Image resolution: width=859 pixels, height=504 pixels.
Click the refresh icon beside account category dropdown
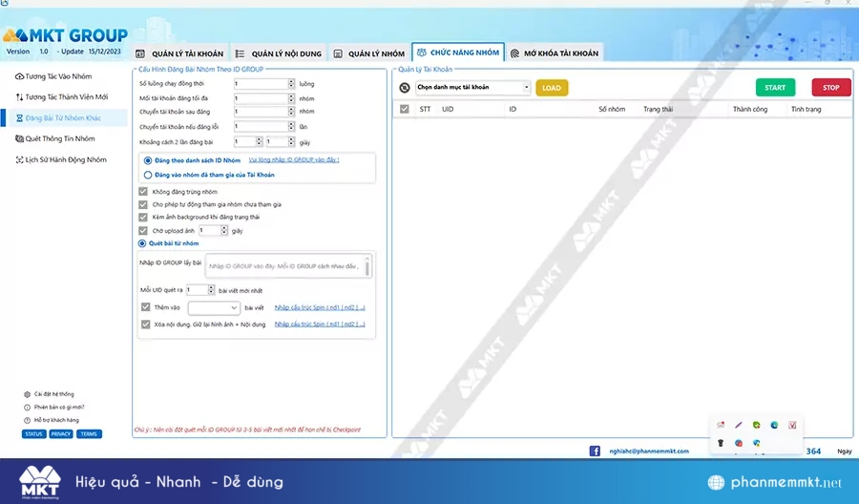405,88
